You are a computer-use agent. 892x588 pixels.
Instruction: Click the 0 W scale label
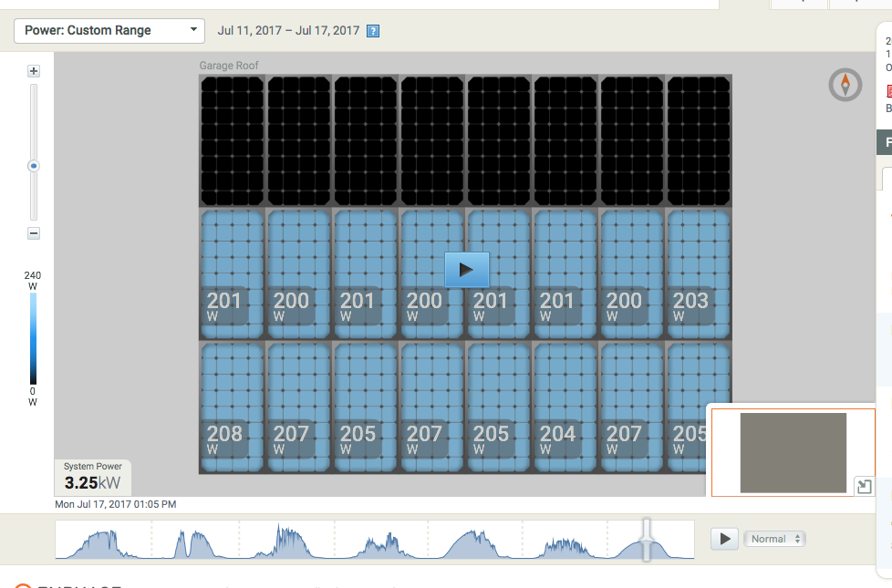click(x=33, y=397)
